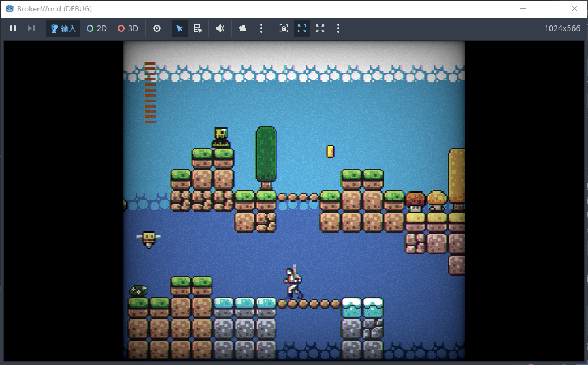Maximize the BrokenWorld window
This screenshot has width=588, height=365.
pos(548,8)
